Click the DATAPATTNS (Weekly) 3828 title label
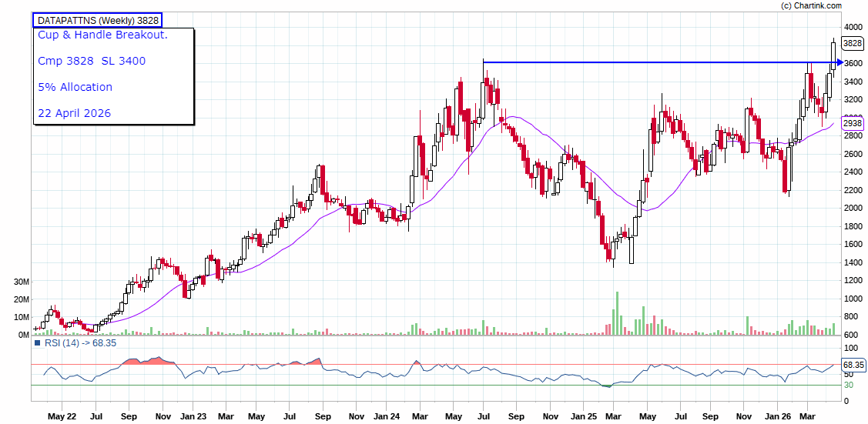This screenshot has height=424, width=868. 97,21
